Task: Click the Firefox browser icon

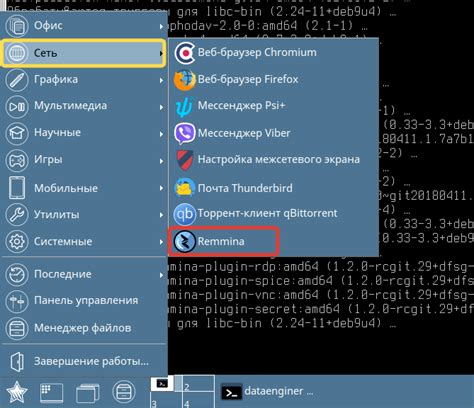Action: (x=184, y=80)
